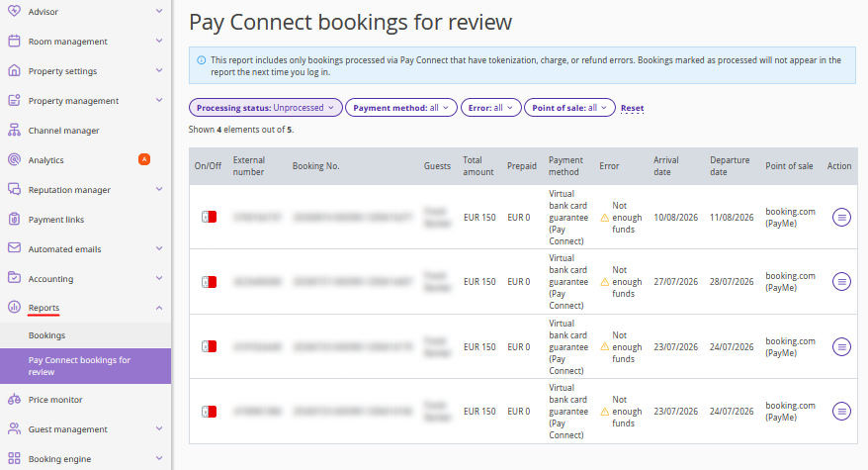The width and height of the screenshot is (868, 470).
Task: Click the Analytics target icon
Action: [x=15, y=159]
